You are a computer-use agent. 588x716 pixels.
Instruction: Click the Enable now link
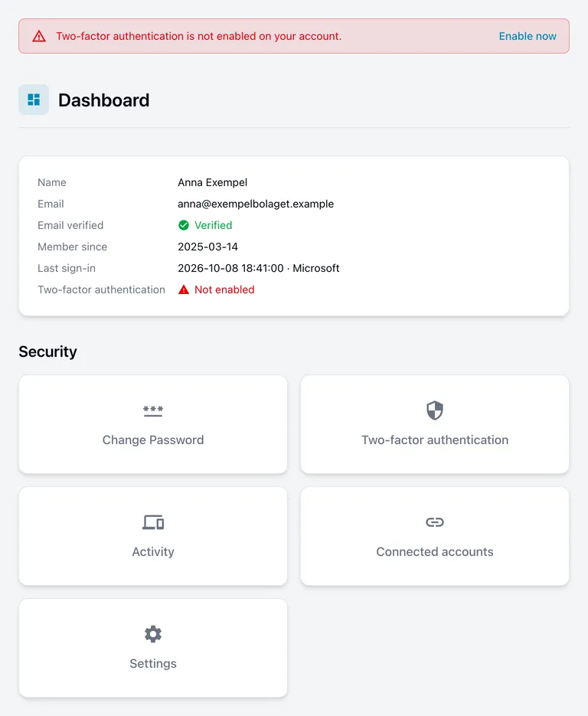pos(528,36)
